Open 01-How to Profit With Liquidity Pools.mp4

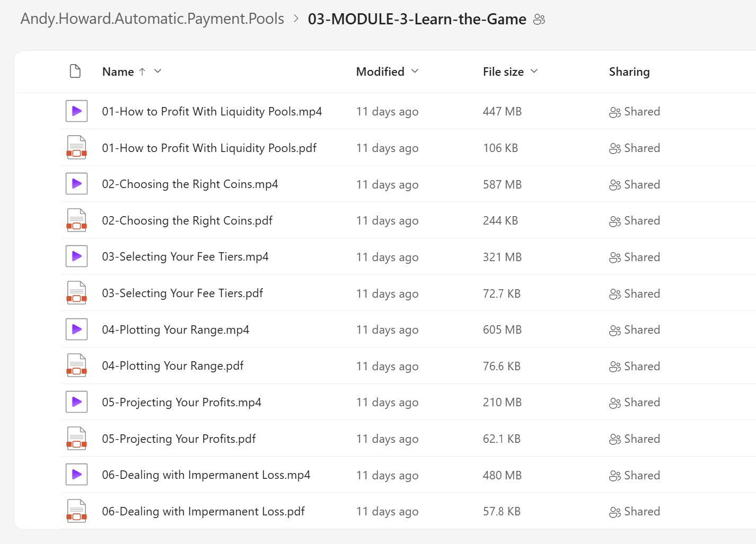click(212, 111)
